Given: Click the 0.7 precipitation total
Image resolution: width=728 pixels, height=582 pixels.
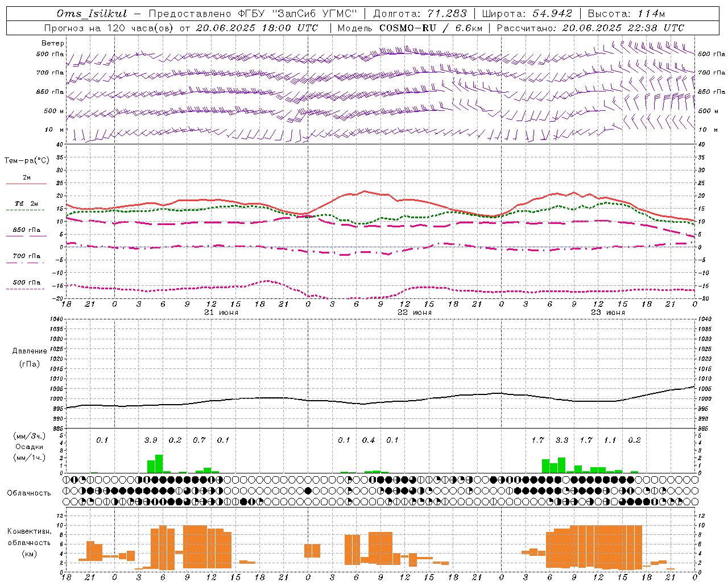Looking at the screenshot, I should [199, 440].
